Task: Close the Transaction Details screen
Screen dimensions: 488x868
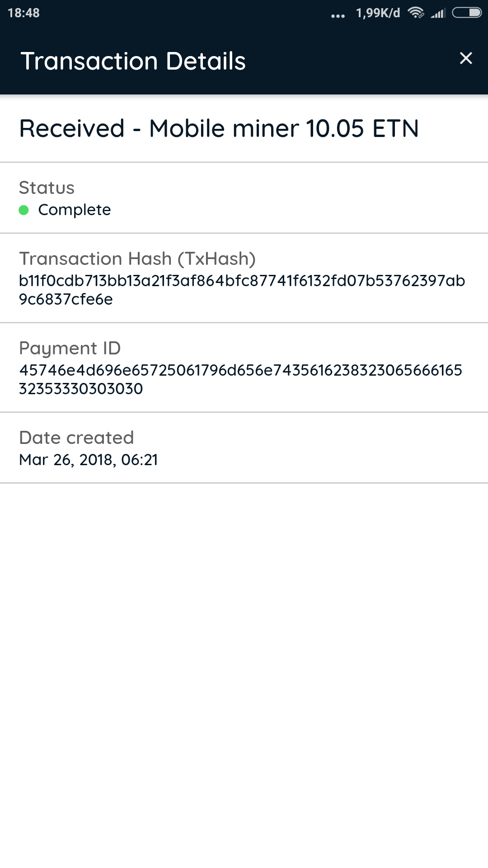Action: (x=465, y=58)
